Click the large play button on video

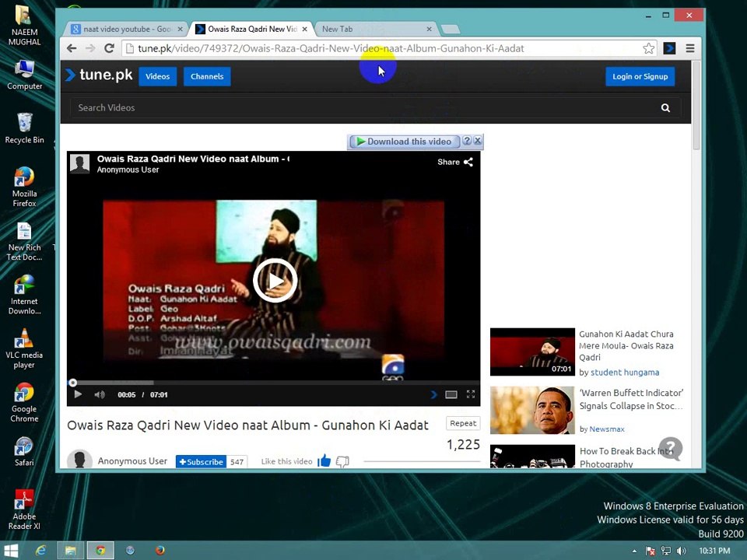275,281
